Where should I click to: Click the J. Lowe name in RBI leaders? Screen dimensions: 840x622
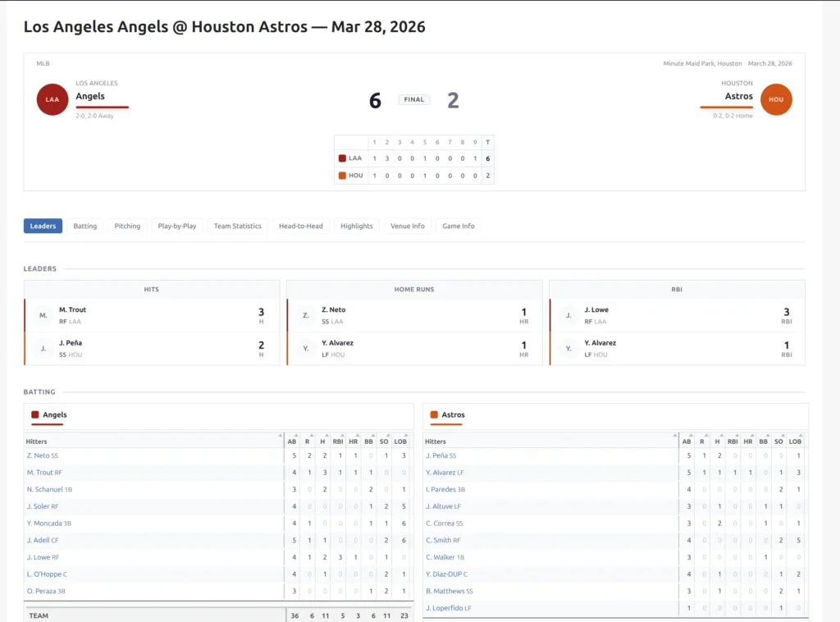tap(596, 309)
